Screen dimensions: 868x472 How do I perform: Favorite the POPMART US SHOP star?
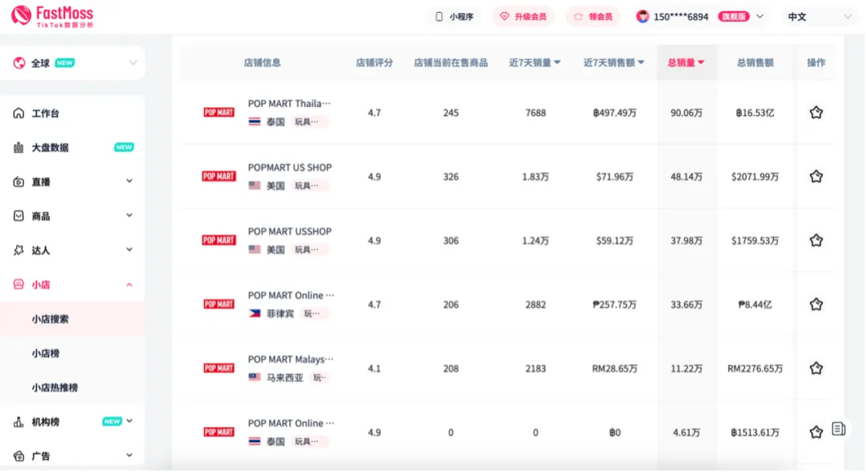click(817, 177)
